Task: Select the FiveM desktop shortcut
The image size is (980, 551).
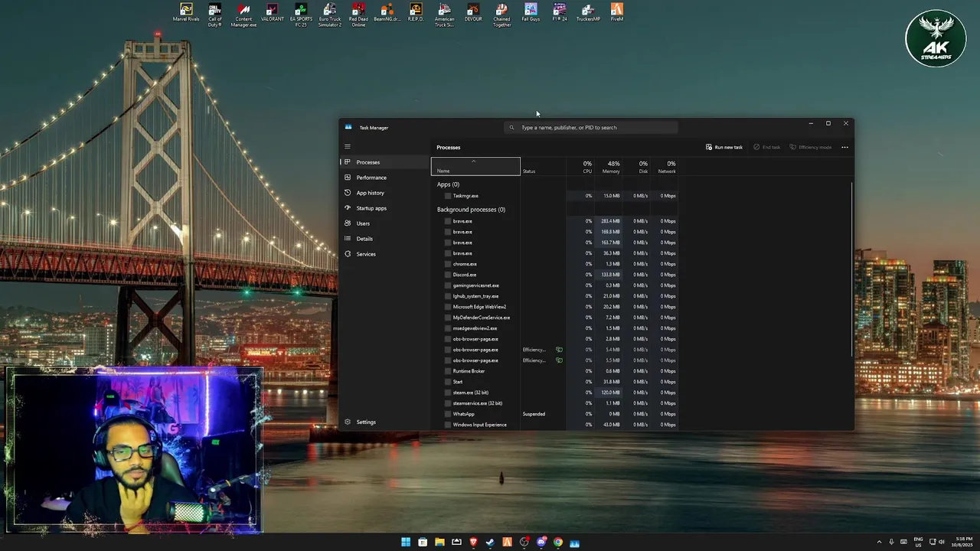Action: pyautogui.click(x=616, y=12)
